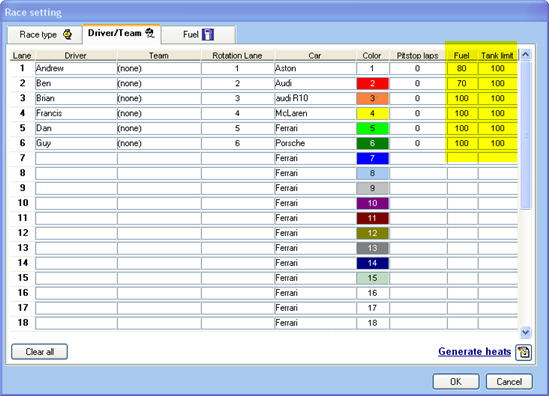Open Team cell (none) in Guy's row
Image resolution: width=549 pixels, height=396 pixels.
coord(159,143)
